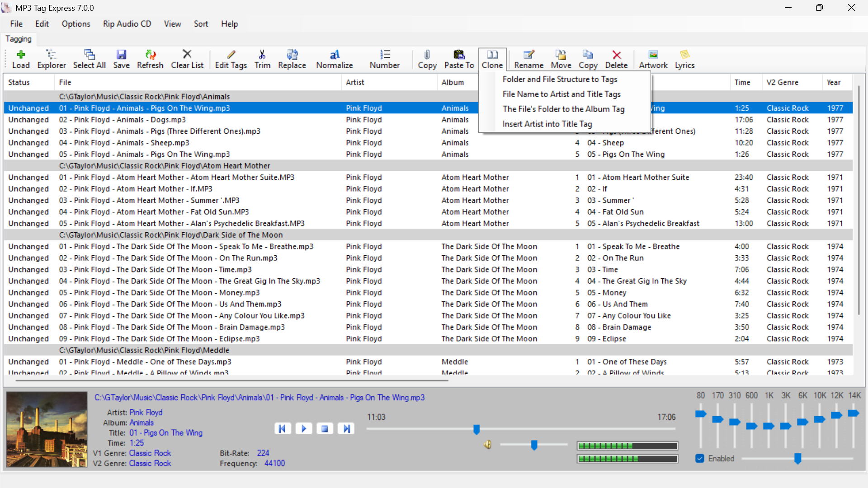Click the 80 Hz equalizer slider
The height and width of the screenshot is (488, 868).
tap(701, 414)
